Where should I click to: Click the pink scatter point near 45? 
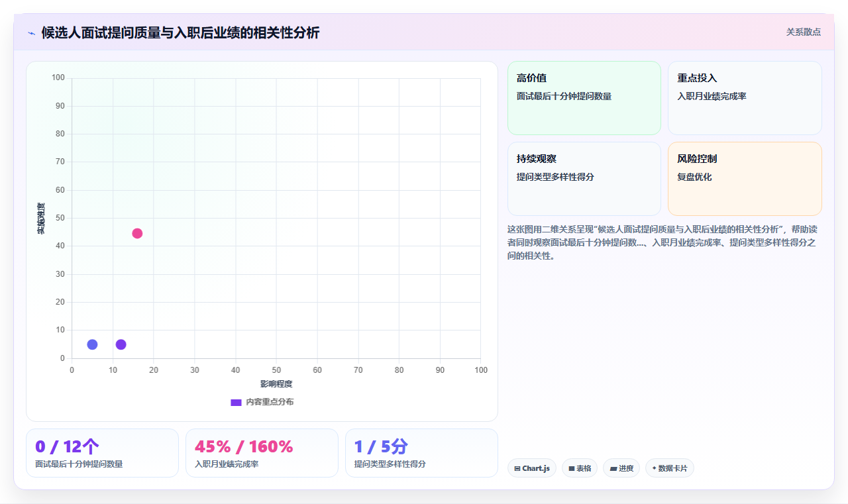[137, 233]
